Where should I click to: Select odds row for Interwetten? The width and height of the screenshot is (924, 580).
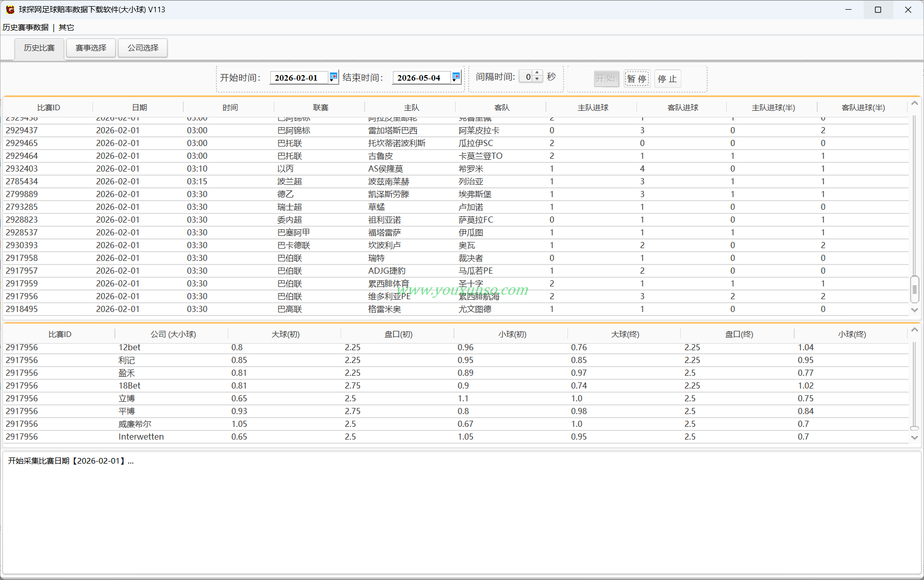[456, 437]
